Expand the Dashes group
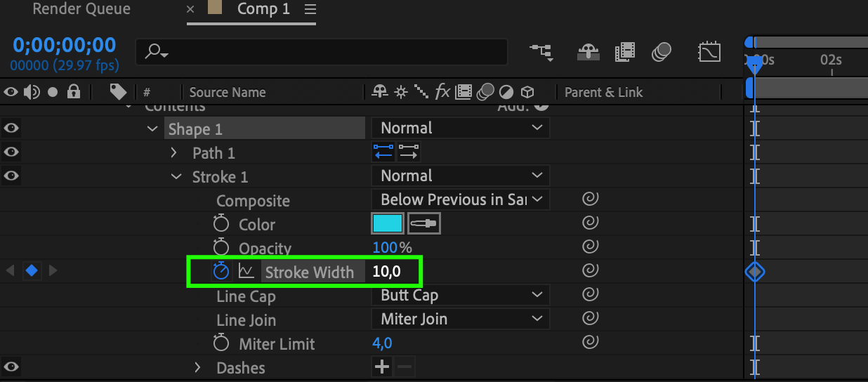Screen dimensions: 868x382 coord(198,367)
